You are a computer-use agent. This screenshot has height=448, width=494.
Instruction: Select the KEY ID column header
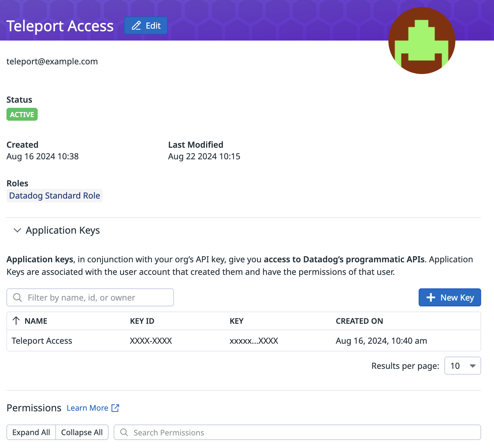(x=142, y=321)
